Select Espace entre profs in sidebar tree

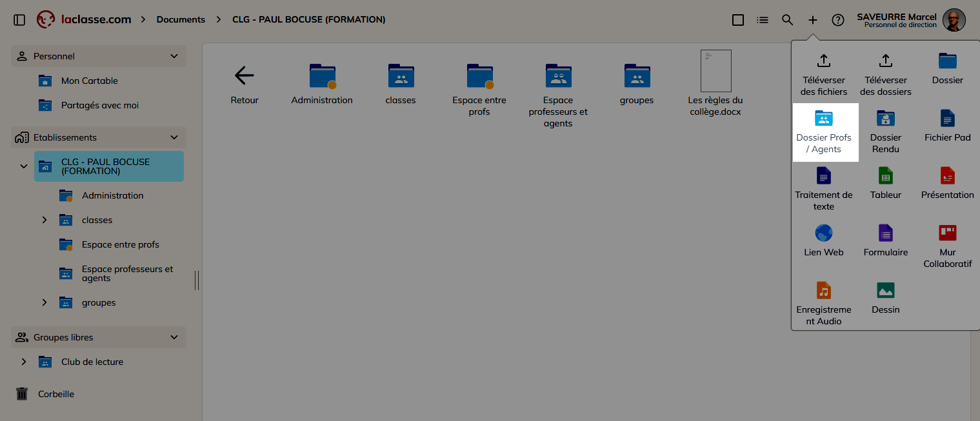click(120, 244)
